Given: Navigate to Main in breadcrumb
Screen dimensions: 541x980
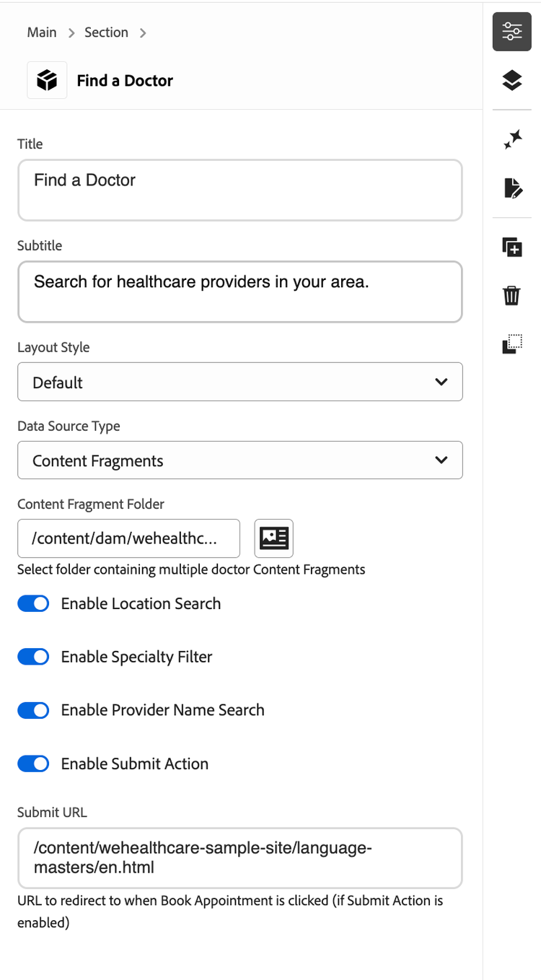Looking at the screenshot, I should point(42,32).
